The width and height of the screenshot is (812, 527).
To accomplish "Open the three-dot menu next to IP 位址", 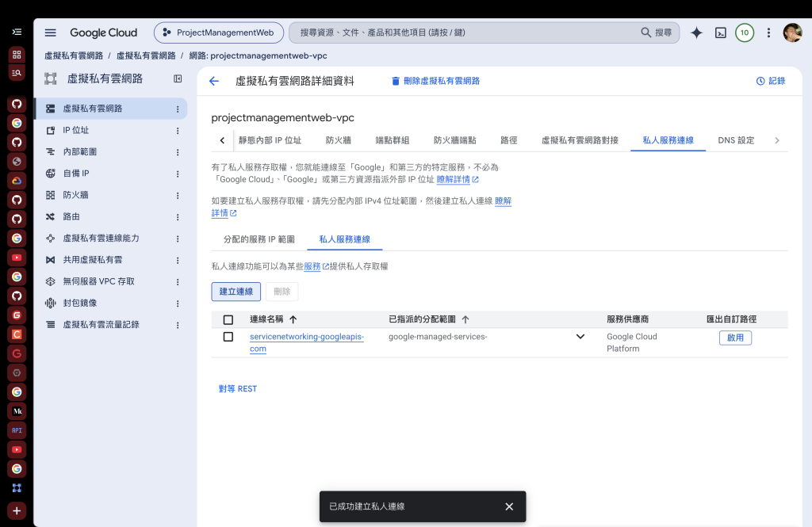I will [x=178, y=131].
